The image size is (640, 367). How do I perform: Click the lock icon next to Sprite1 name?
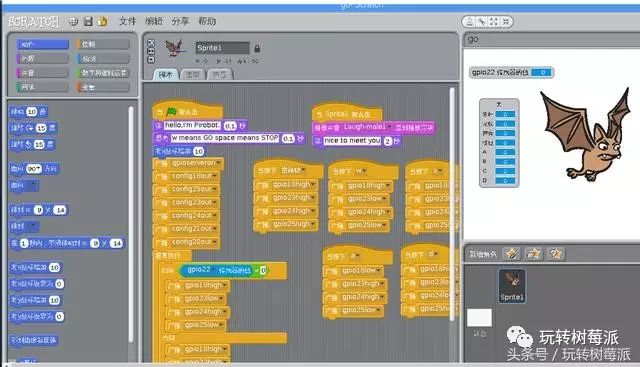click(257, 49)
